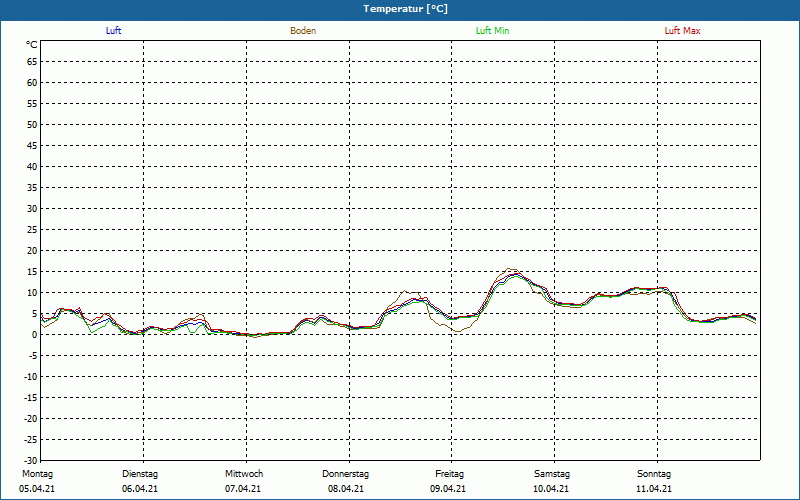Click the 'Temperatur [°C]' chart title
The image size is (800, 500).
[406, 9]
